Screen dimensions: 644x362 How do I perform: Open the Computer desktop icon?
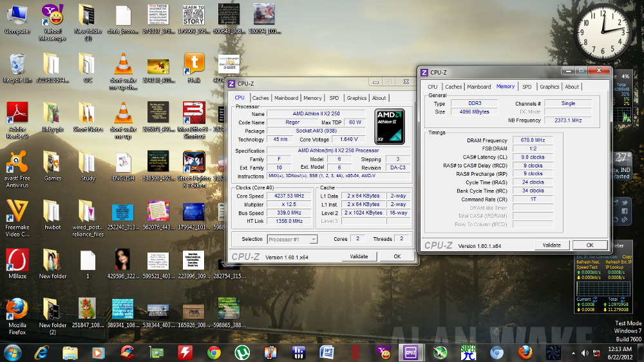pos(17,19)
